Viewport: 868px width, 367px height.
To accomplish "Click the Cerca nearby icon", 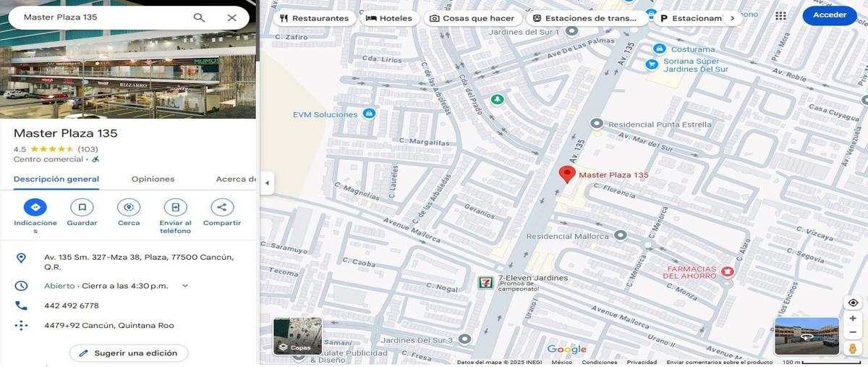I will [129, 208].
